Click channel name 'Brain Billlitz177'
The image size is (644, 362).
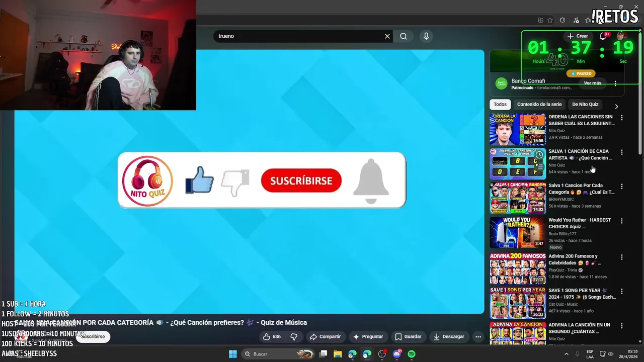coord(562,234)
